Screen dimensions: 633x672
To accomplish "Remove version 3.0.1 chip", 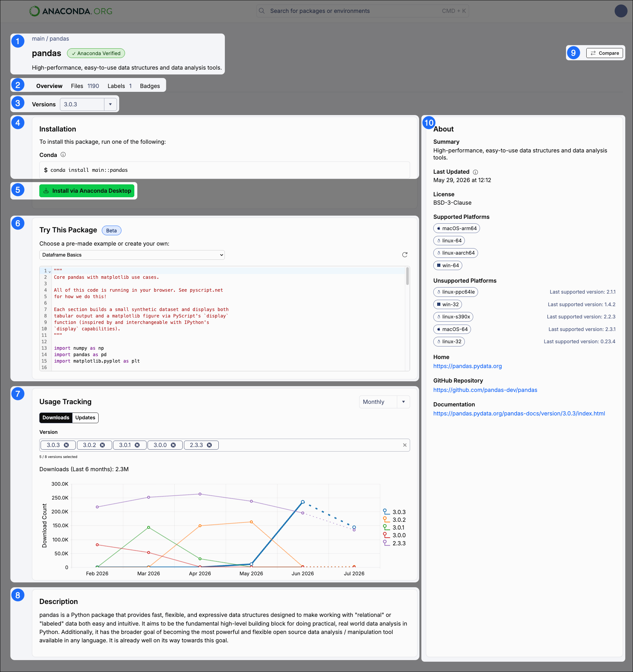I will click(137, 445).
